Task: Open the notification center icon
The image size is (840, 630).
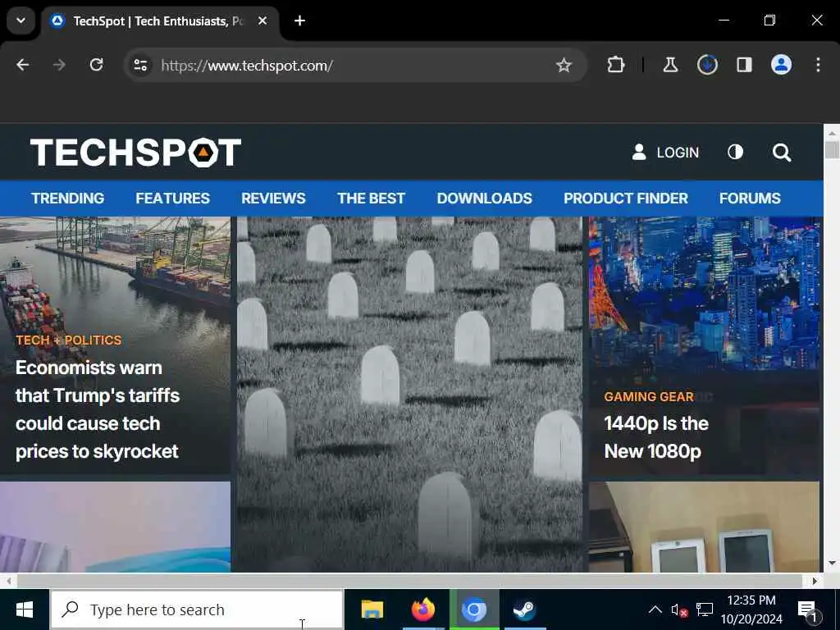Action: click(807, 610)
